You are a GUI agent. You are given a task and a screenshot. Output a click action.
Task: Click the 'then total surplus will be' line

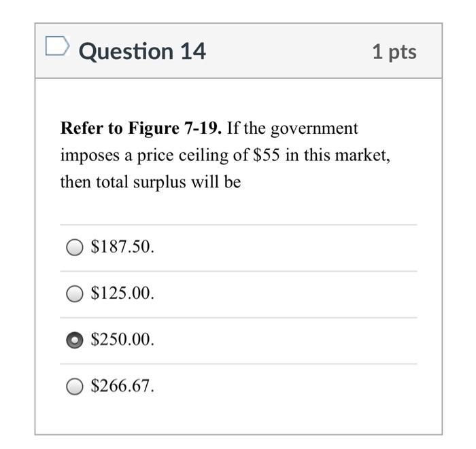click(x=150, y=182)
